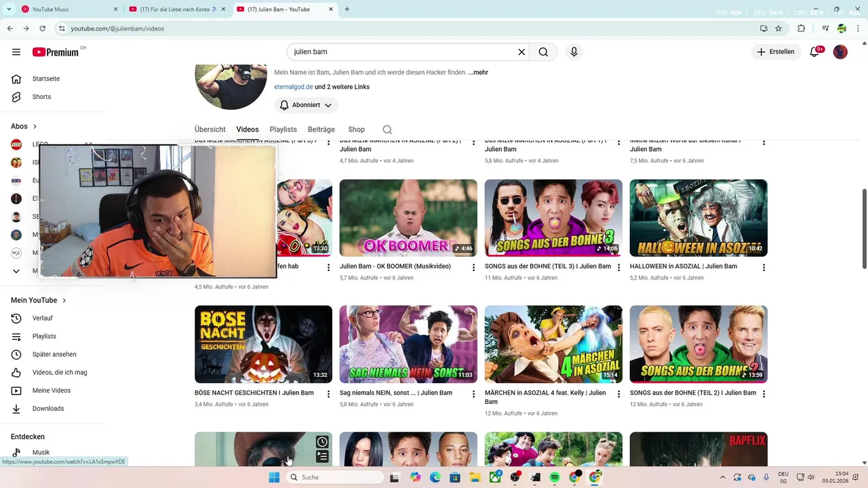The width and height of the screenshot is (868, 488).
Task: Show hidden system tray icons
Action: (722, 478)
